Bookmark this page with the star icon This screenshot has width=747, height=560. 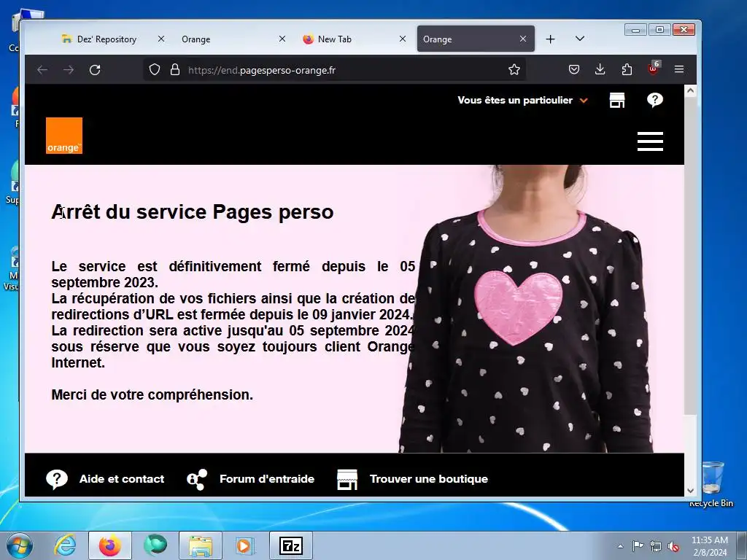(514, 70)
